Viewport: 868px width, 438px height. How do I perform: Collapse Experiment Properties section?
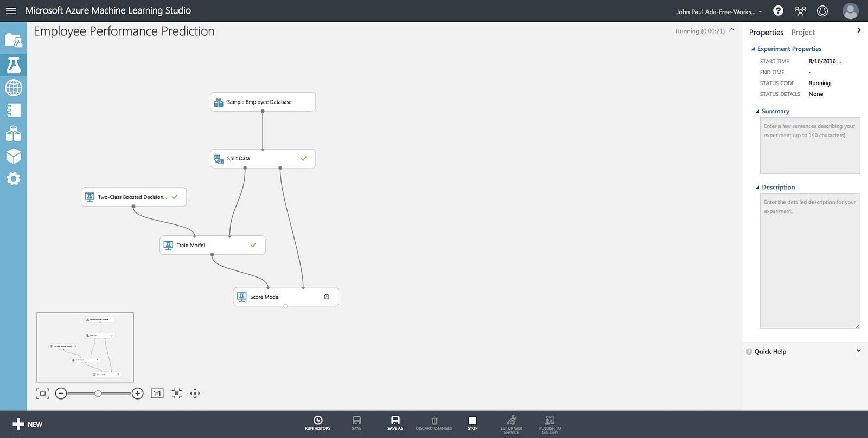click(753, 49)
